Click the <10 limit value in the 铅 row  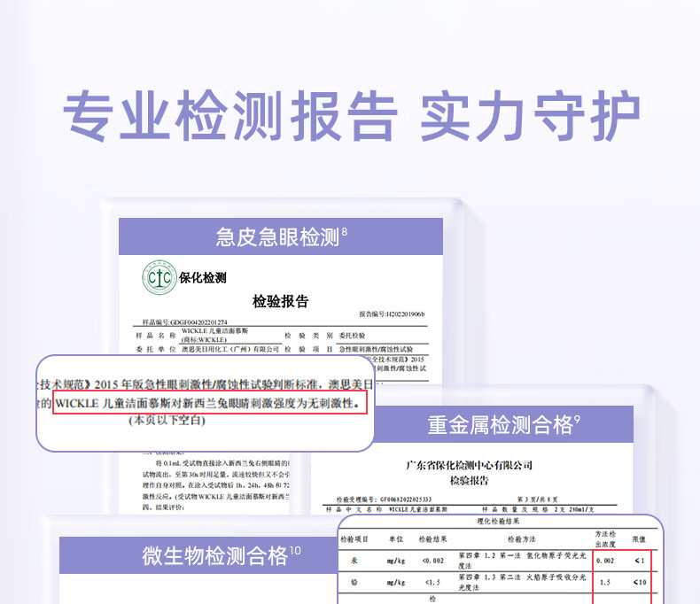click(639, 582)
